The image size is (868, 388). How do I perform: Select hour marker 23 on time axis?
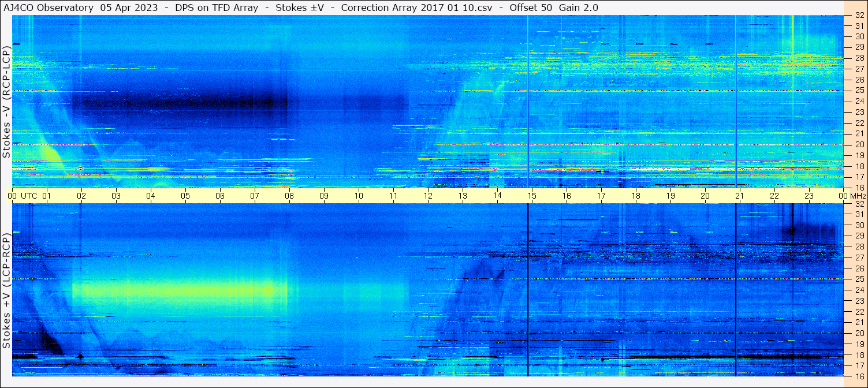tap(809, 196)
